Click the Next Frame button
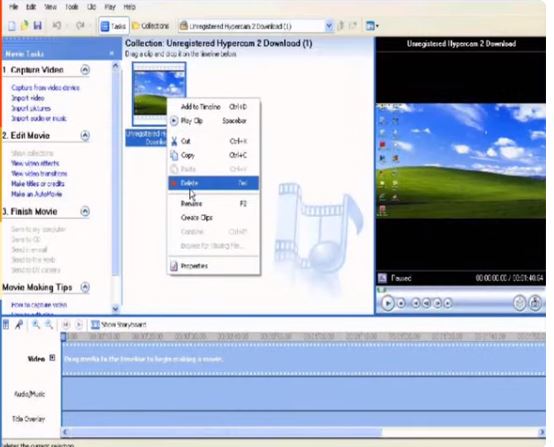 pyautogui.click(x=437, y=303)
